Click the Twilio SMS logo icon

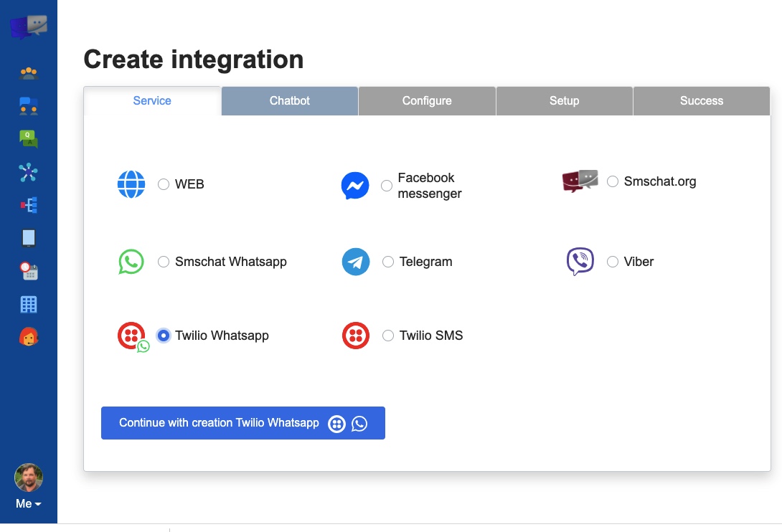[x=356, y=336]
